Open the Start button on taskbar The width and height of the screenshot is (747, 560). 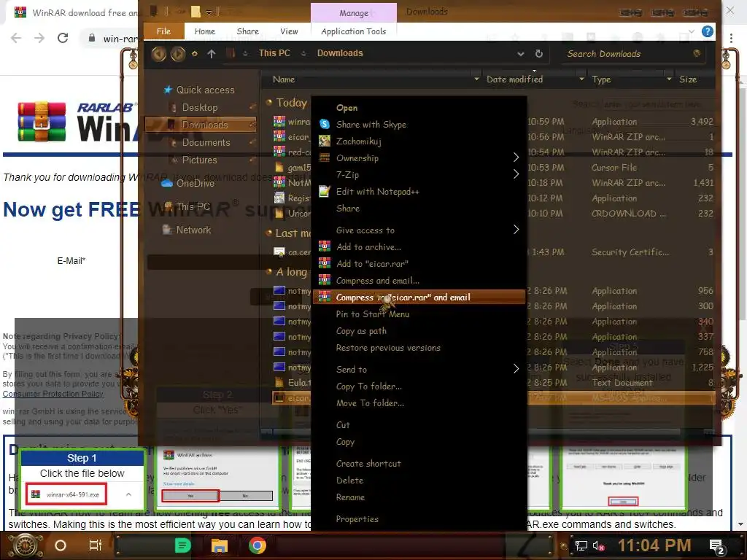tap(25, 545)
